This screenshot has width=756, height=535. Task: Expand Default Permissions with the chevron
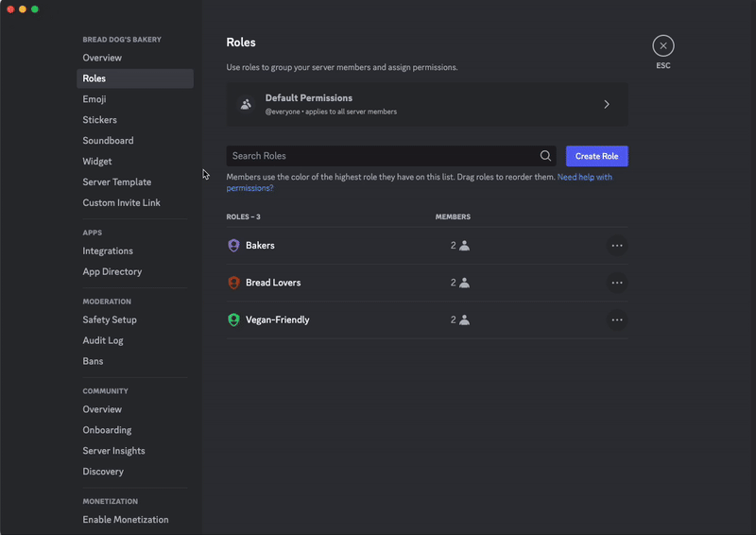(x=607, y=104)
